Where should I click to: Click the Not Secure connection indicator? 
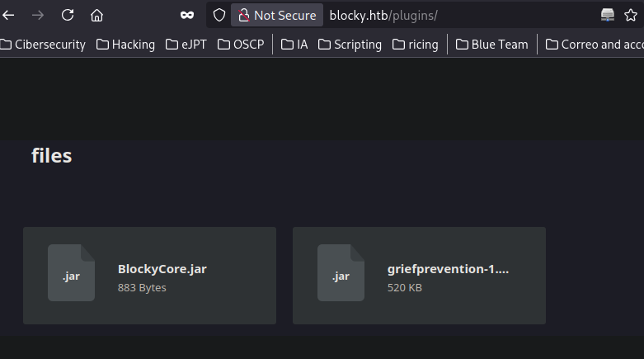pyautogui.click(x=277, y=16)
